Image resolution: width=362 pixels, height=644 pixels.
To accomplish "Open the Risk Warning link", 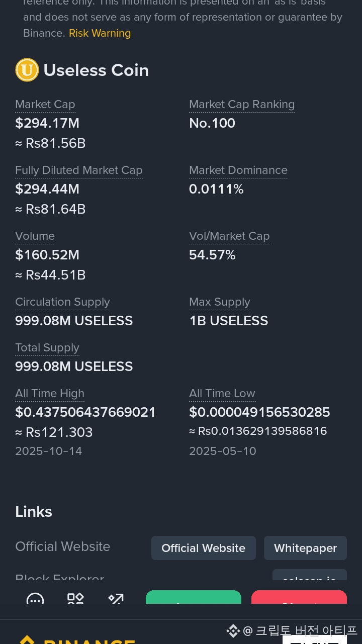I will (x=100, y=33).
